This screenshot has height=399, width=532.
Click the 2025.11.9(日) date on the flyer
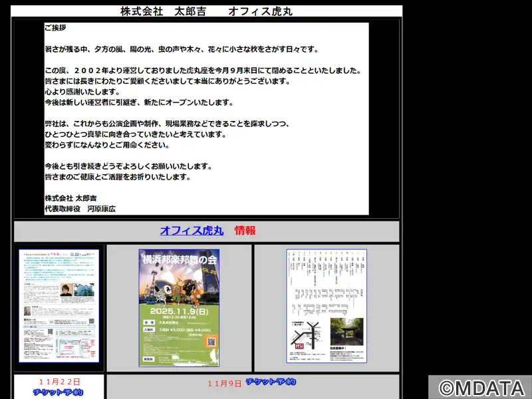(x=179, y=311)
